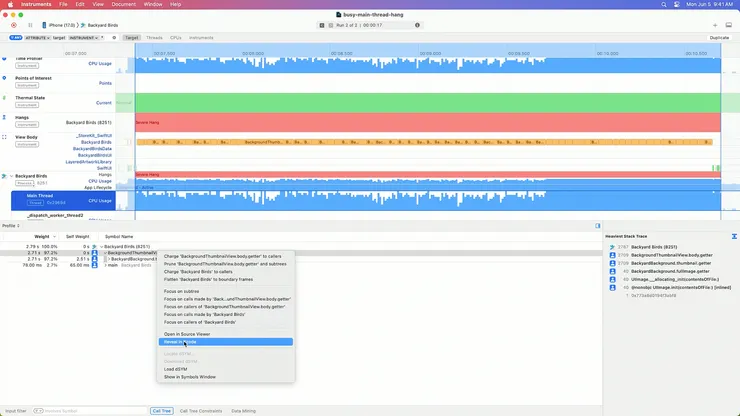Image resolution: width=740 pixels, height=416 pixels.
Task: Choose Focus on callers of 'Backyard Birds'
Action: 200,322
